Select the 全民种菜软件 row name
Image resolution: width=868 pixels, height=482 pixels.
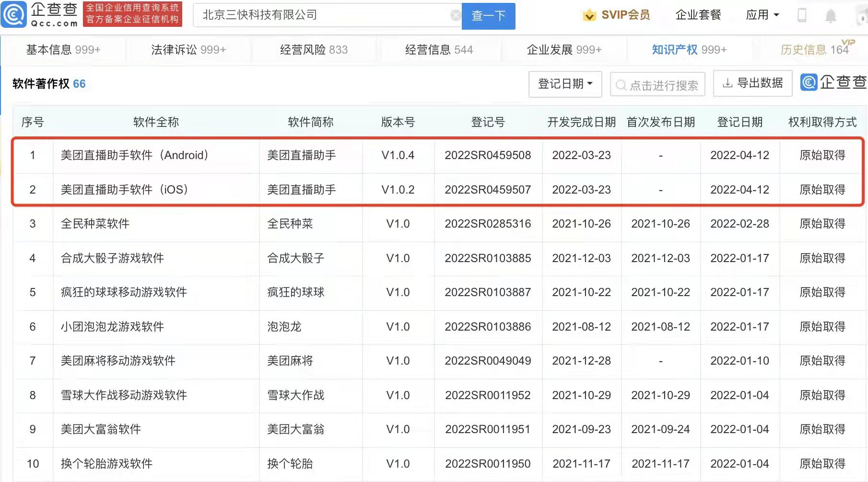[x=95, y=224]
